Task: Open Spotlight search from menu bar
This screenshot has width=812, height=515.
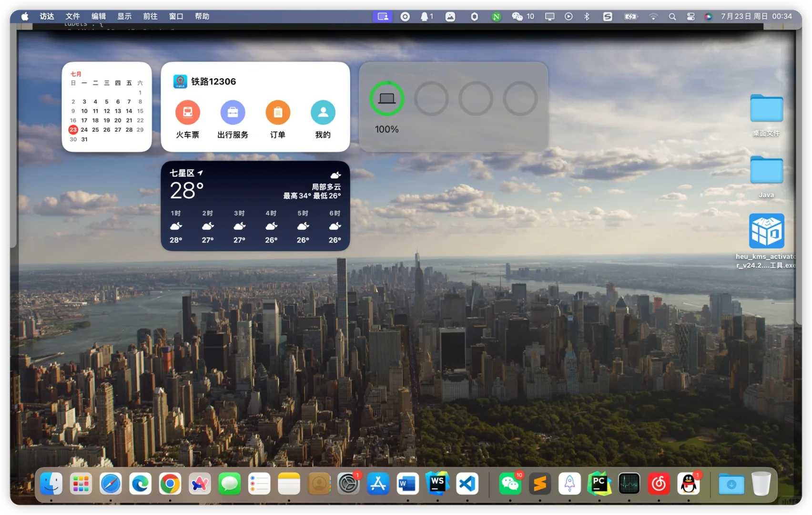Action: tap(672, 16)
